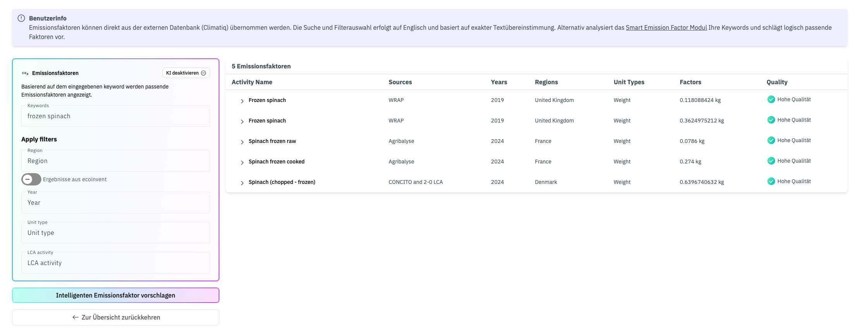Click the quality checkmark for Spinach frozen cooked
The width and height of the screenshot is (868, 330).
[x=771, y=161]
